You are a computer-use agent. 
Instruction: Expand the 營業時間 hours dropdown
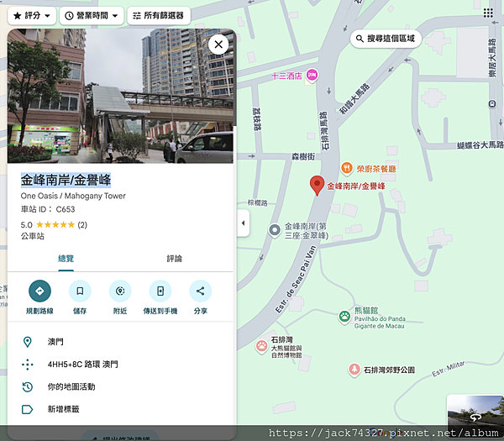pos(92,15)
